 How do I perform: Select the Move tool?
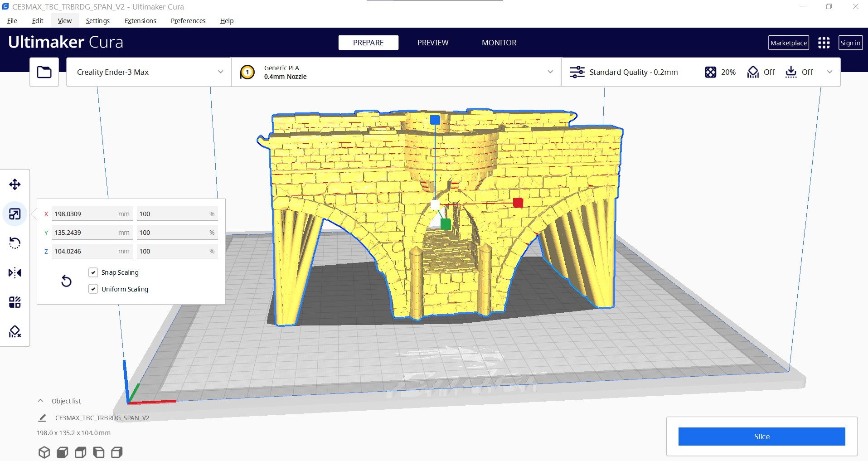pyautogui.click(x=15, y=184)
